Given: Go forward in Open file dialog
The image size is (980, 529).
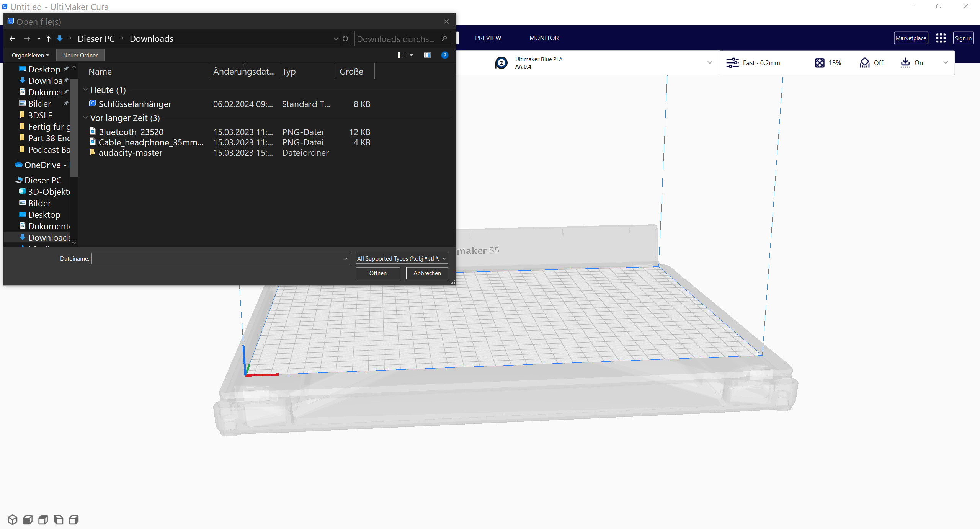Looking at the screenshot, I should 27,39.
